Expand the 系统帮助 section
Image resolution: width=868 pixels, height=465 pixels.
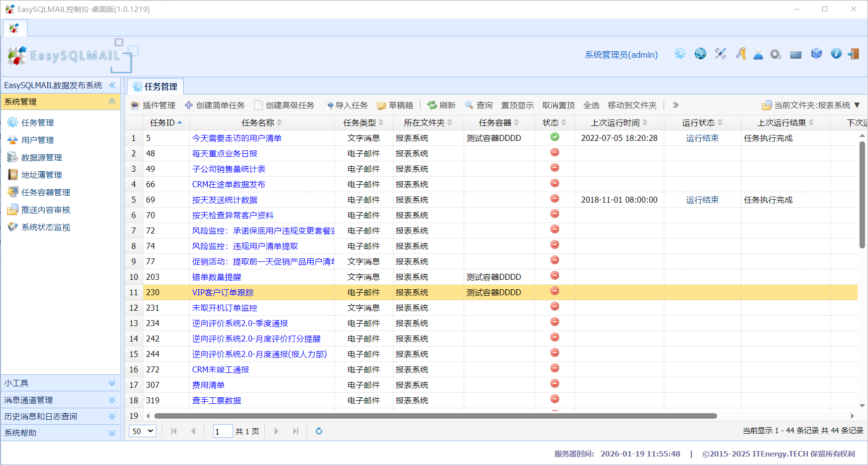pos(112,433)
